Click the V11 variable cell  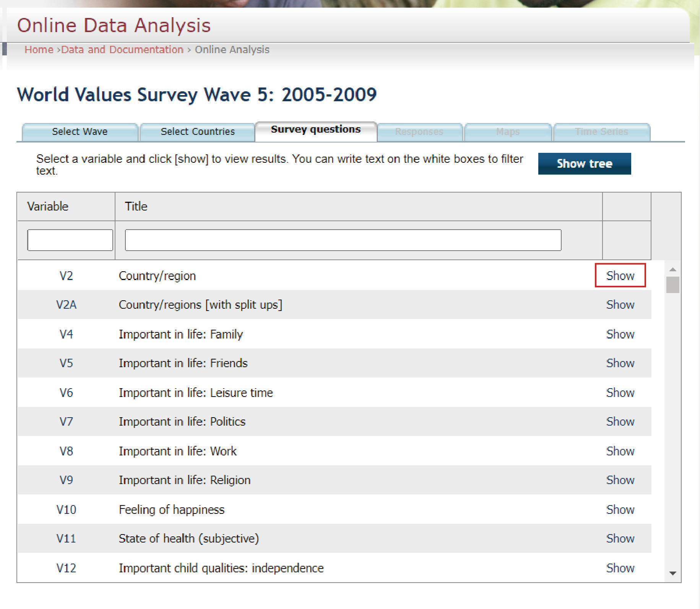[66, 538]
